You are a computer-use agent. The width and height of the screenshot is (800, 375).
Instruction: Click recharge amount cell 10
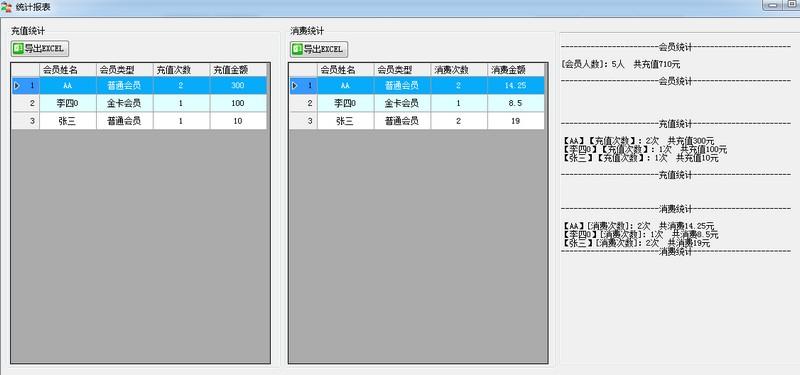[238, 121]
